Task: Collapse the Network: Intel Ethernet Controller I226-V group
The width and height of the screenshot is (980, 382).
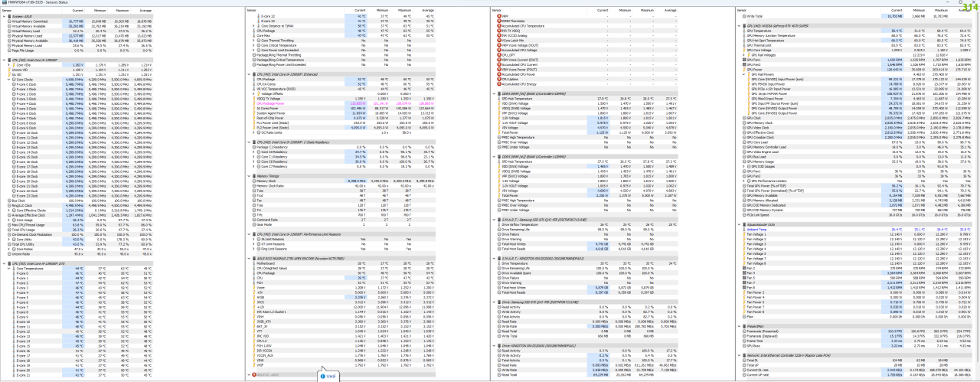Action: (x=737, y=354)
